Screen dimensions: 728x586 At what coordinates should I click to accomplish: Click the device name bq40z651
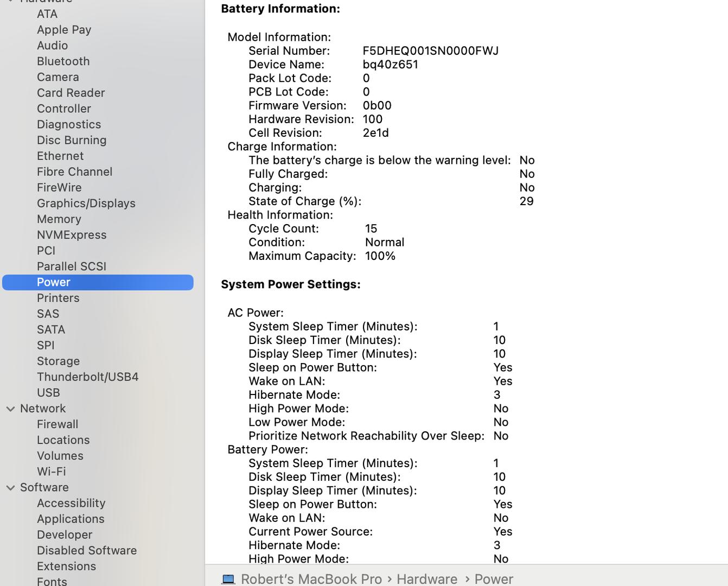[391, 65]
